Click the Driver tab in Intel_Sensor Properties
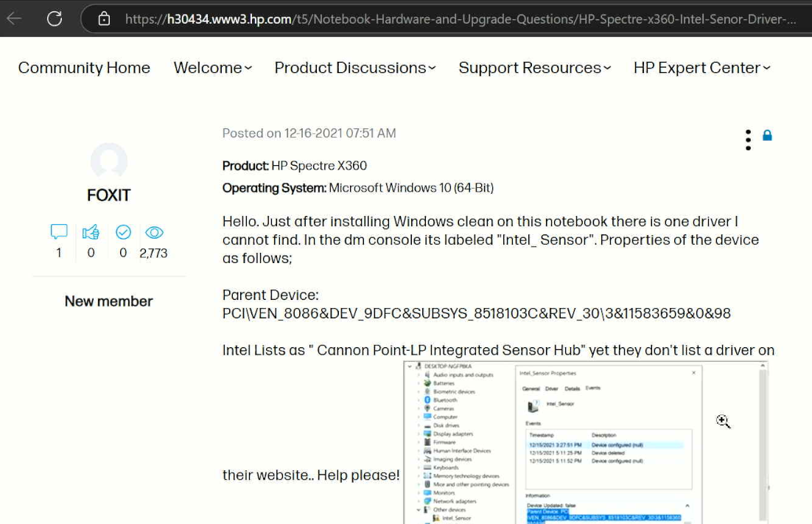Viewport: 812px width, 524px height. click(x=551, y=388)
